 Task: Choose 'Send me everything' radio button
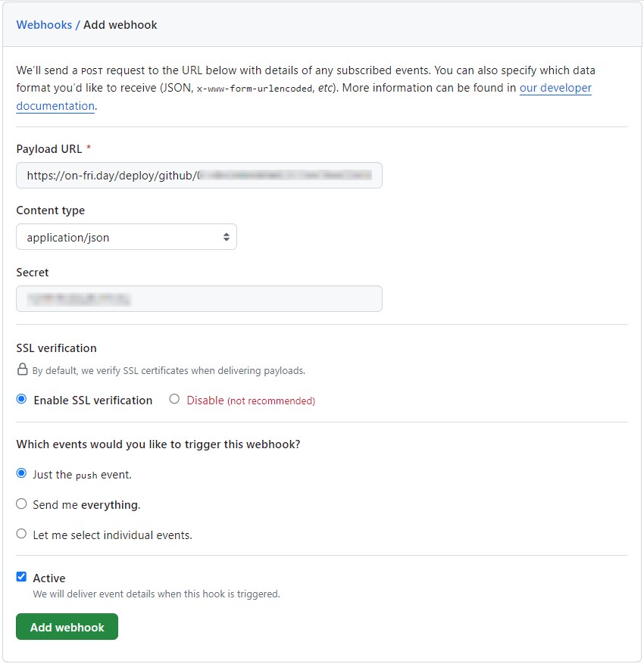pos(21,503)
